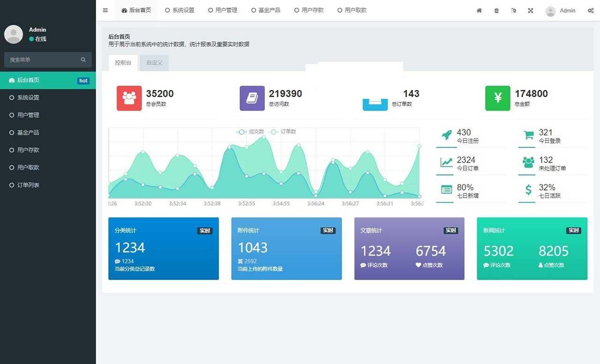Click the red total members icon
This screenshot has height=364, width=600.
[x=129, y=98]
